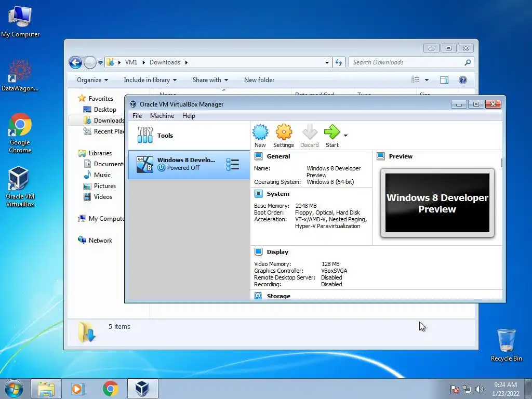Click the My Computer desktop icon
Image resolution: width=532 pixels, height=399 pixels.
click(x=20, y=22)
